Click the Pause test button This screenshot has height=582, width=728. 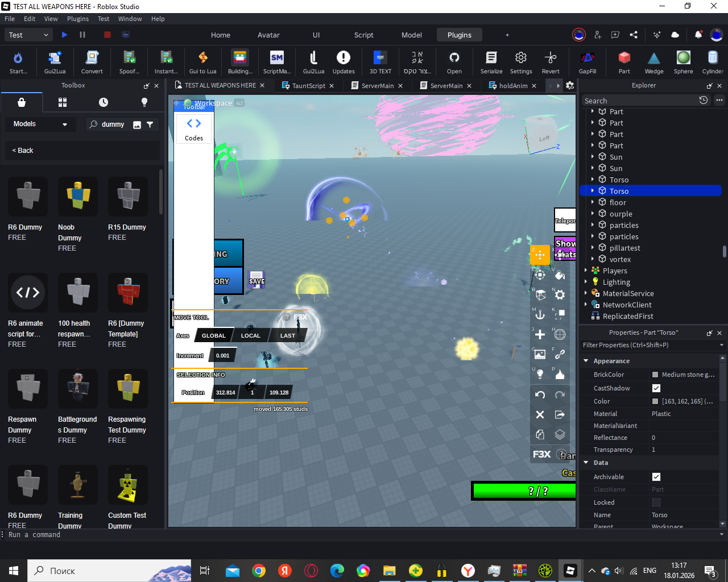[82, 35]
